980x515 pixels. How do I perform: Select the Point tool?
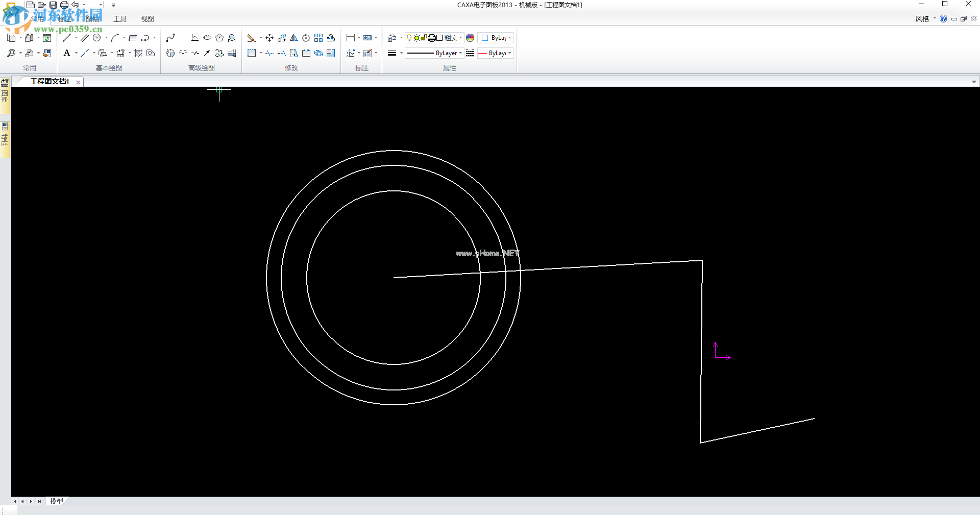(x=182, y=38)
